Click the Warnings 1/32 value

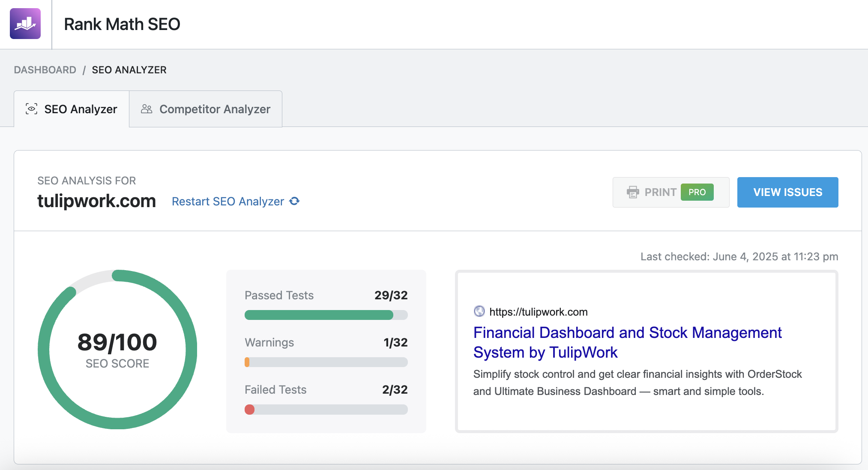coord(395,342)
